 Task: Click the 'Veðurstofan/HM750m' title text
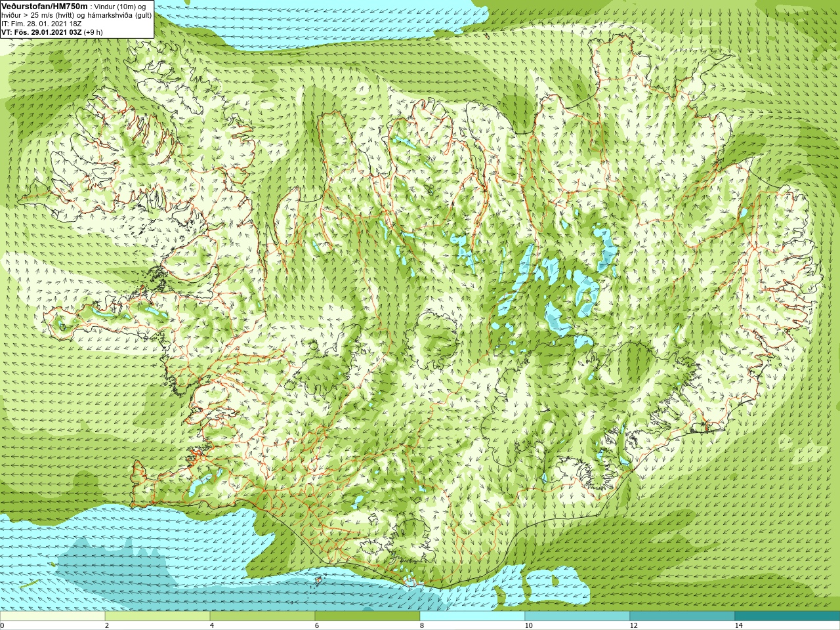pyautogui.click(x=44, y=6)
